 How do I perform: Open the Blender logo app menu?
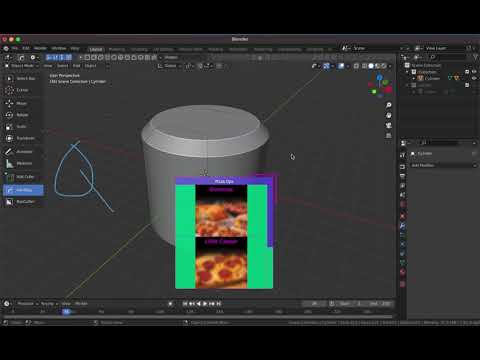point(6,48)
